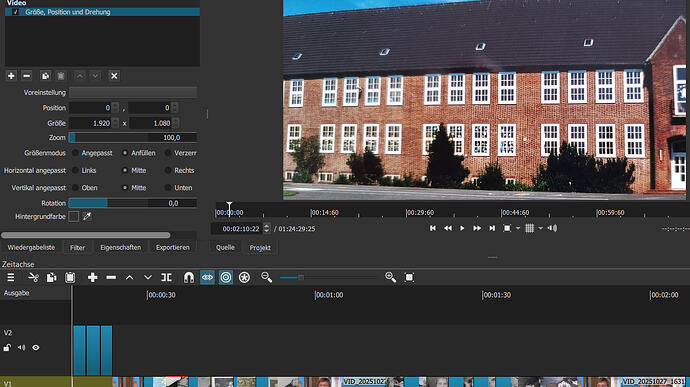Screen dimensions: 690x387
Task: Copy clip in timeline toolbar
Action: [x=51, y=277]
